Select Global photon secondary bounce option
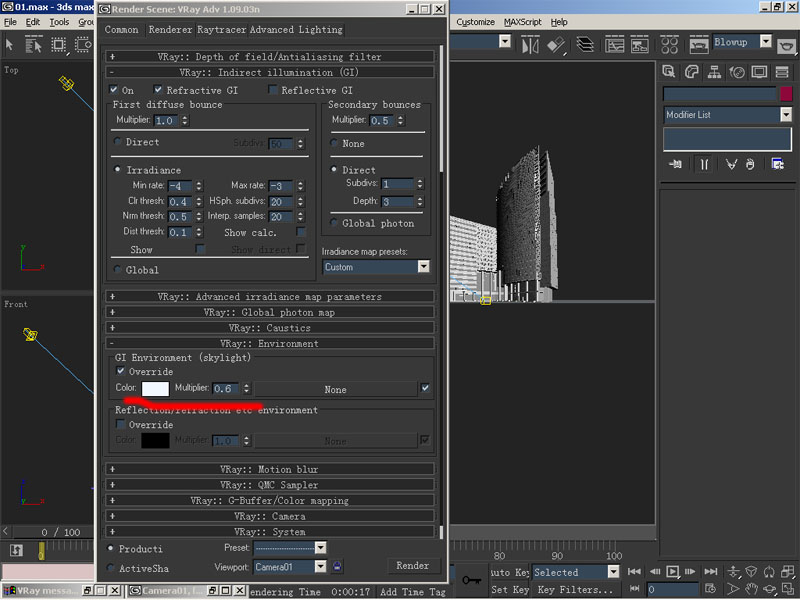The width and height of the screenshot is (800, 600). click(335, 223)
